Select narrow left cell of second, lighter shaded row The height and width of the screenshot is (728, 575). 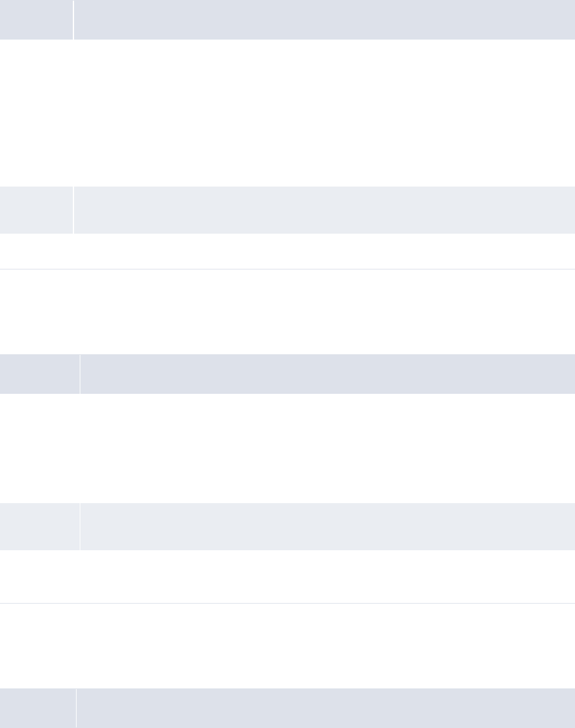(x=36, y=210)
